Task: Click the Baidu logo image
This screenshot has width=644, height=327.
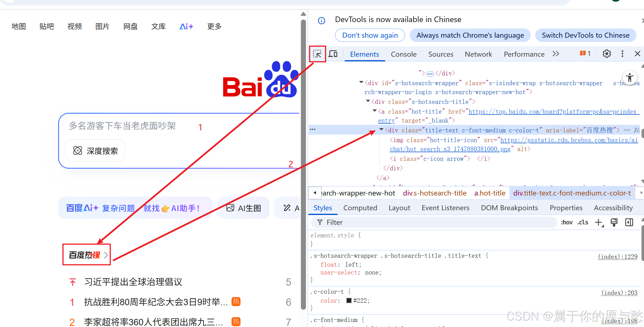Action: click(x=261, y=79)
